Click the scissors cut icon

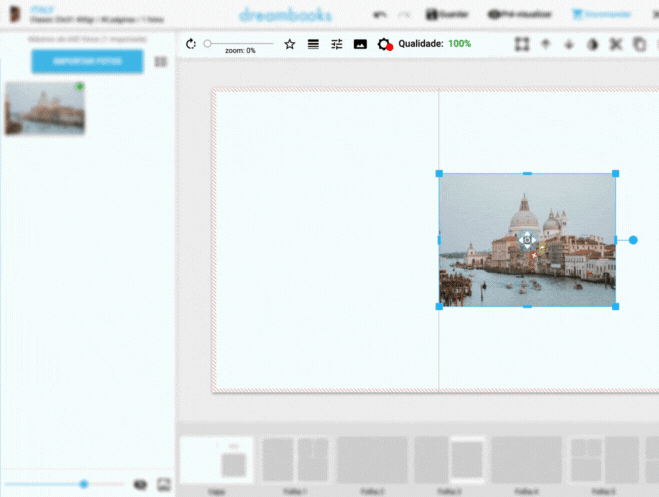616,44
